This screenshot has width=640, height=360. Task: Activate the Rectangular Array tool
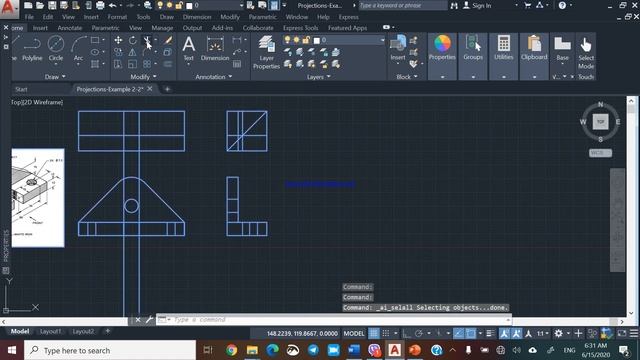[147, 64]
